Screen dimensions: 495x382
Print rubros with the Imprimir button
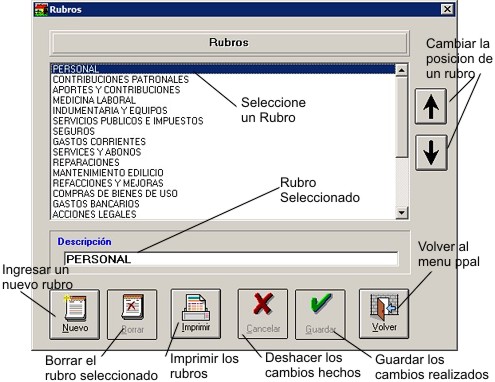196,314
